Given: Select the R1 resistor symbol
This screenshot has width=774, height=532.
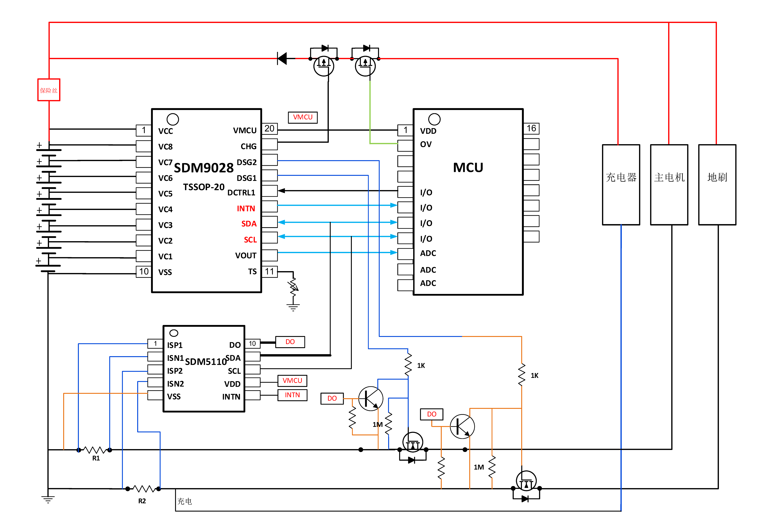Looking at the screenshot, I should (x=95, y=450).
